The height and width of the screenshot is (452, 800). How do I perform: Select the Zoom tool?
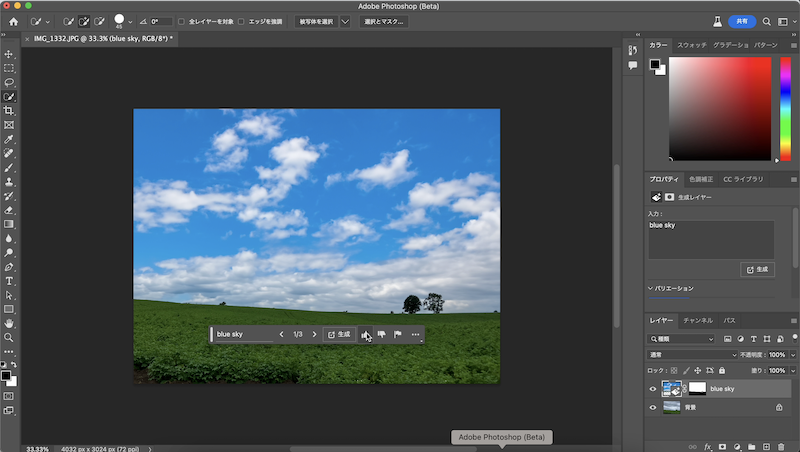tap(9, 338)
